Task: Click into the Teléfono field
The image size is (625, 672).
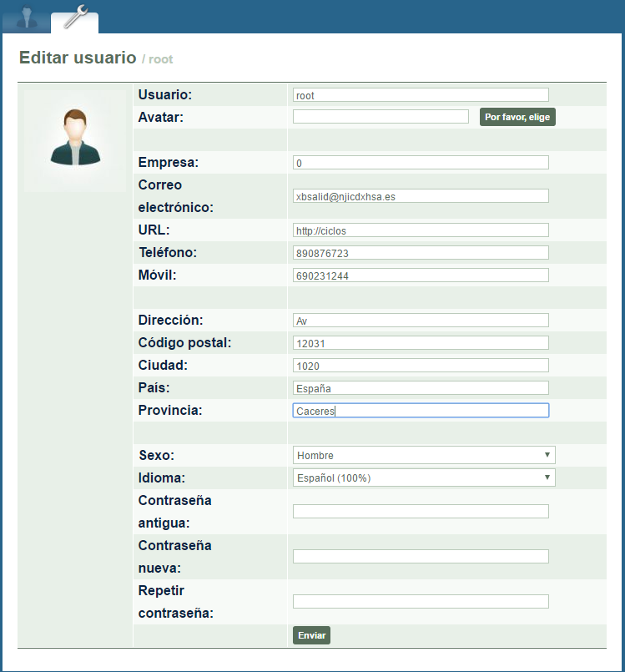Action: point(421,253)
